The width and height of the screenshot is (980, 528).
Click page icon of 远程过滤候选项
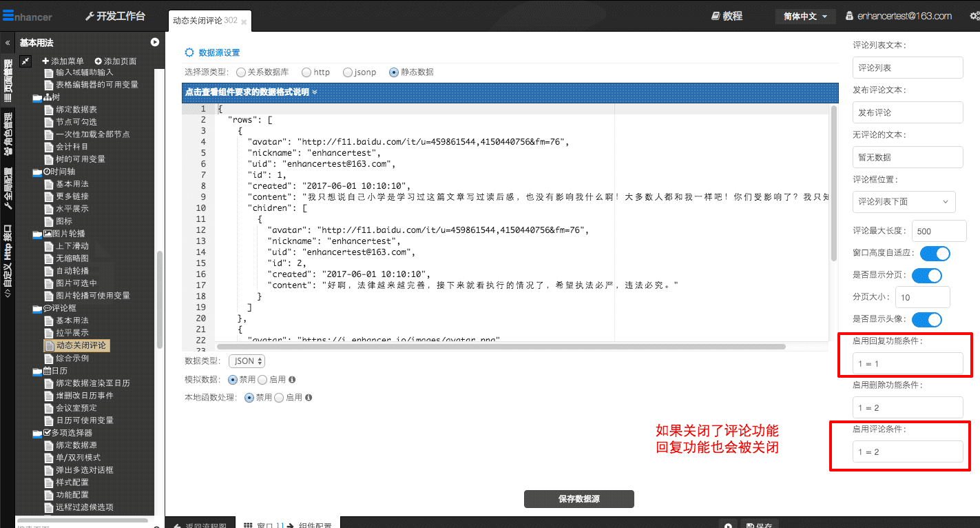(49, 507)
